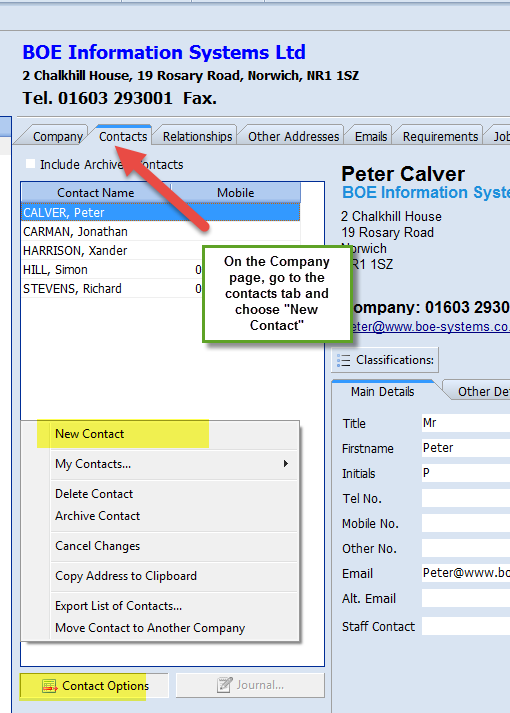This screenshot has width=510, height=713.
Task: Open the Contacts tab
Action: 123,136
